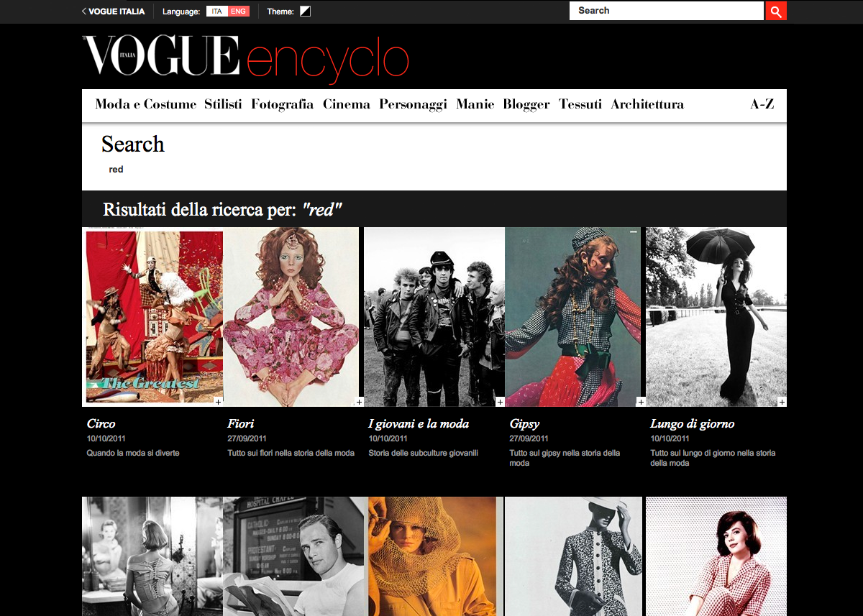
Task: Open Architettura section
Action: point(647,104)
